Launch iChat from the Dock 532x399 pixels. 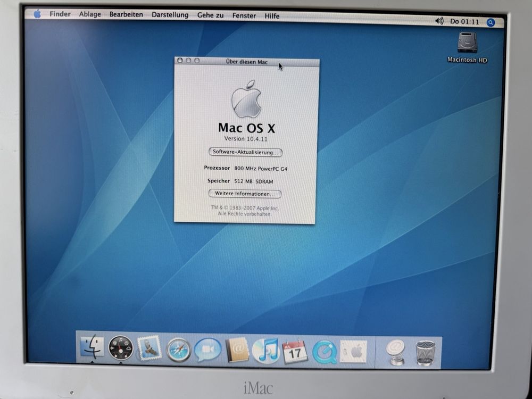tap(207, 350)
